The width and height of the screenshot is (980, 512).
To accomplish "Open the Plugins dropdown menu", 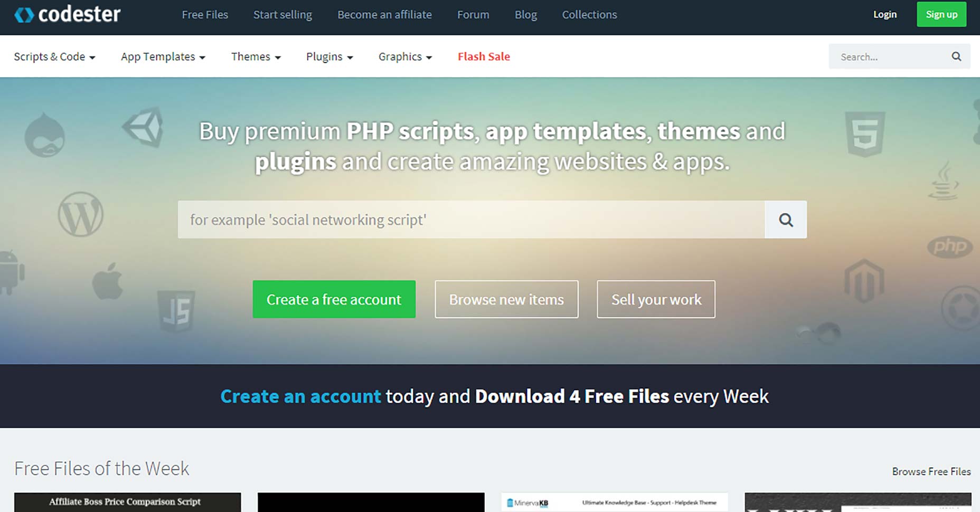I will [x=329, y=56].
